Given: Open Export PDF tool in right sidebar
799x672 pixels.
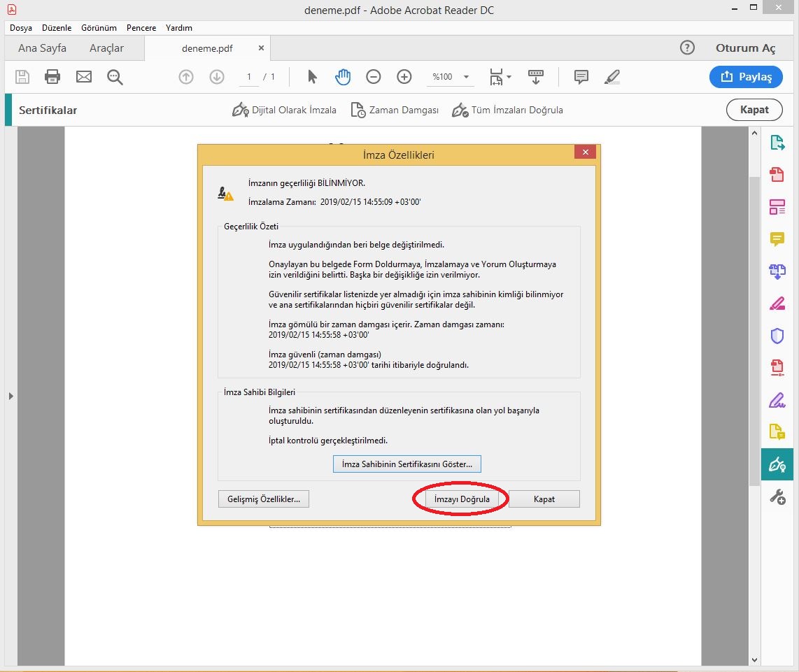Looking at the screenshot, I should tap(777, 143).
